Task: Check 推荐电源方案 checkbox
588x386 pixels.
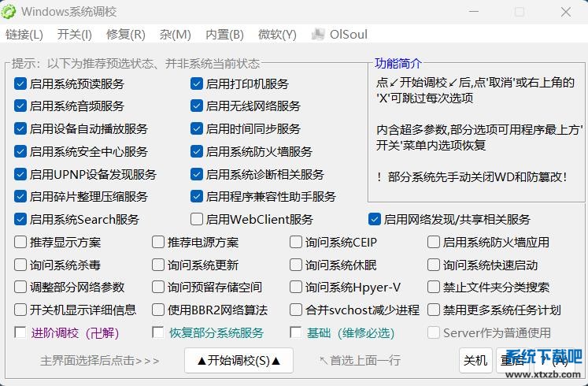Action: coord(158,242)
